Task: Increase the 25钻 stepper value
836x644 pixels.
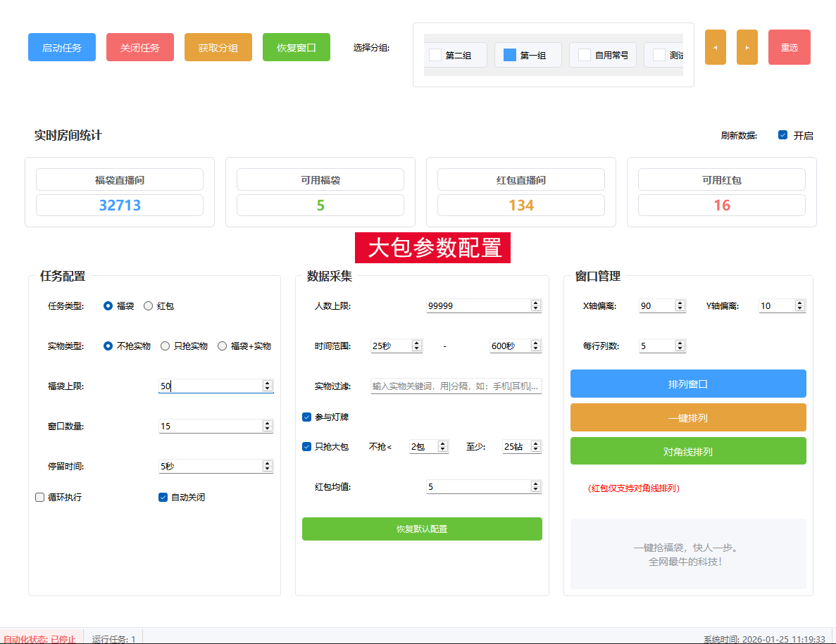Action: [x=536, y=443]
